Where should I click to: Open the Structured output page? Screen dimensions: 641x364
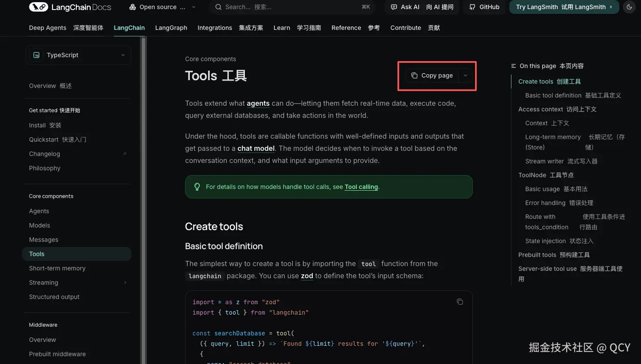(x=54, y=297)
